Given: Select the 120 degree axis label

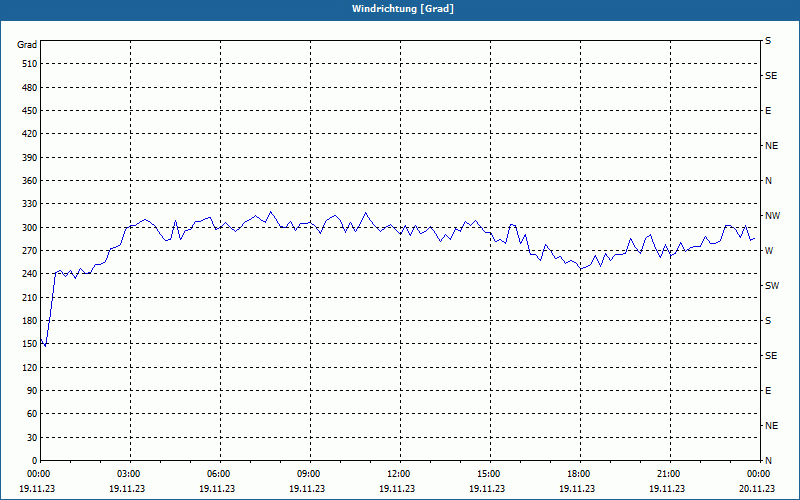Looking at the screenshot, I should [x=30, y=367].
